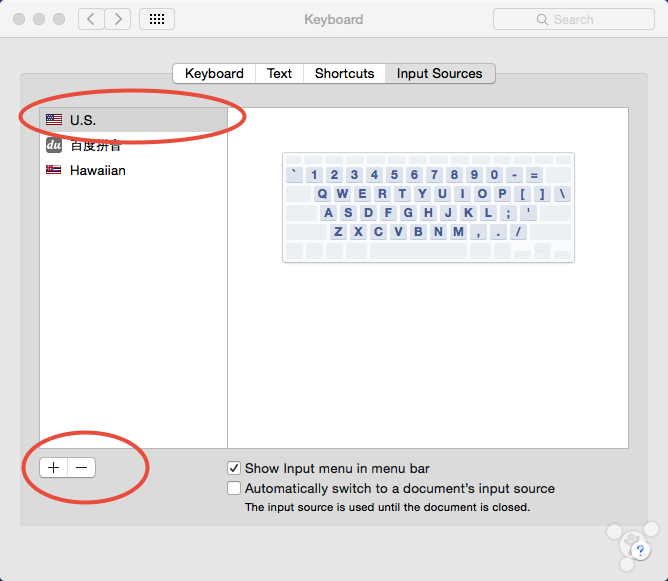Image resolution: width=668 pixels, height=581 pixels.
Task: Click the minus button to remove input source
Action: [82, 467]
